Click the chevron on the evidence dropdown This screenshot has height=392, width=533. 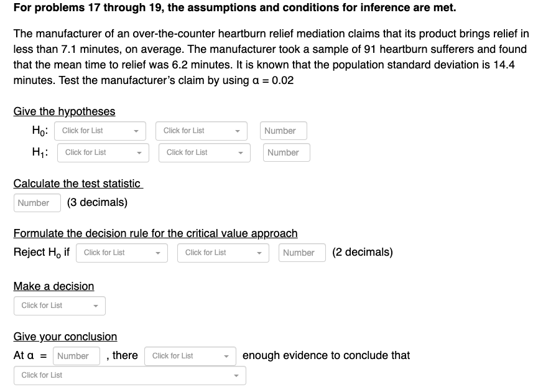[x=227, y=356]
